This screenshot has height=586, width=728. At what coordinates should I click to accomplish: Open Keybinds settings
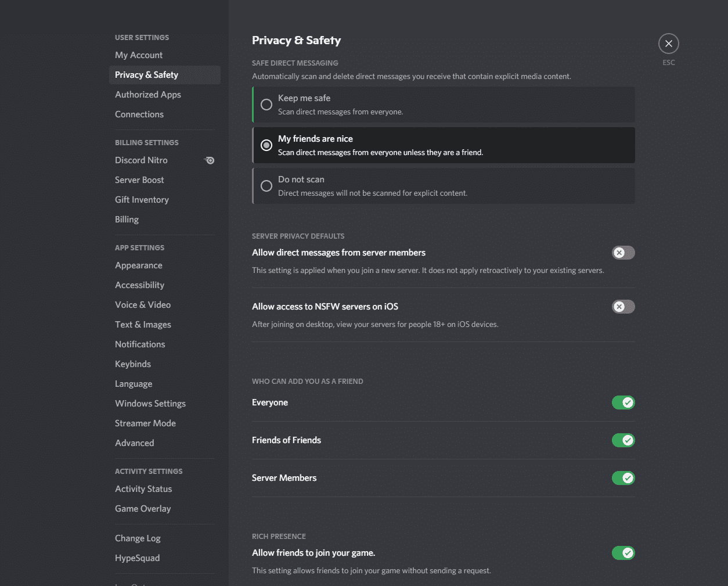click(165, 364)
